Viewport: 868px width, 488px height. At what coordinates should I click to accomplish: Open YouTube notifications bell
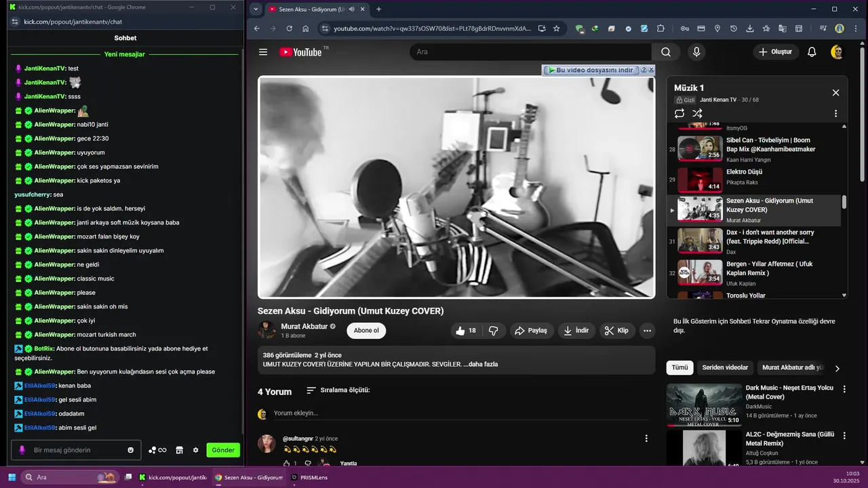click(x=812, y=52)
